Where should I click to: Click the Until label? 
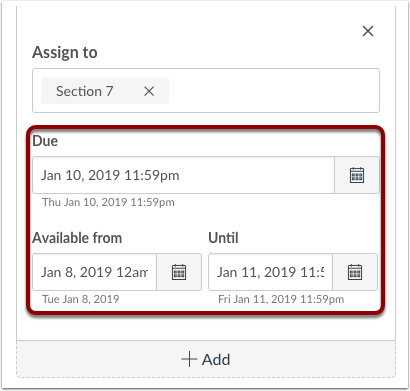point(223,238)
